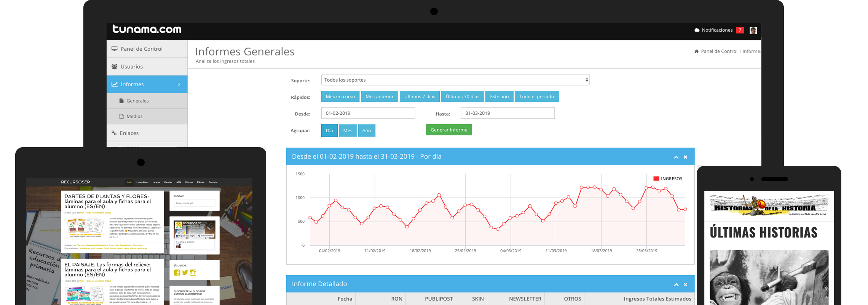Click the 'Últimos 30 días' quick filter
Screen dimensions: 868x305
coord(463,96)
